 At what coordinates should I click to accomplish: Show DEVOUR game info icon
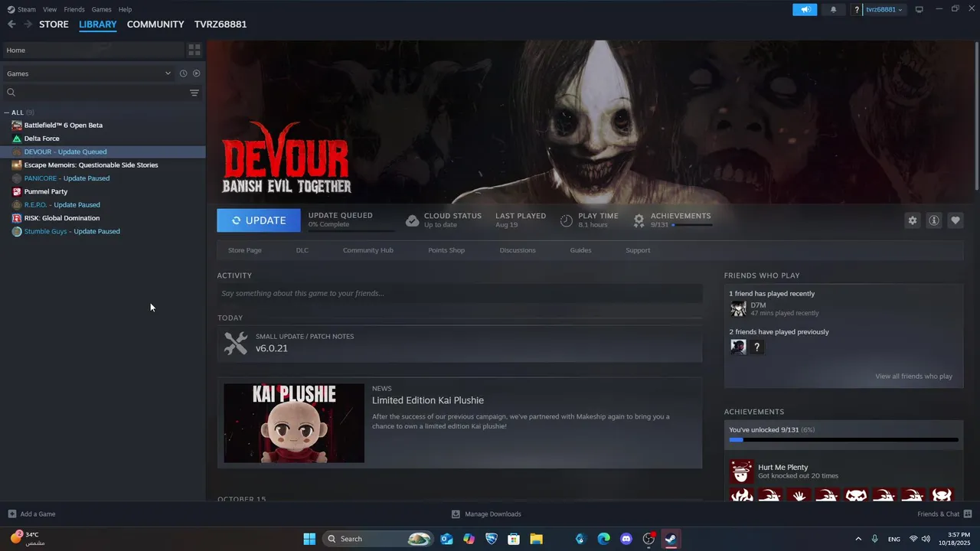pyautogui.click(x=934, y=220)
